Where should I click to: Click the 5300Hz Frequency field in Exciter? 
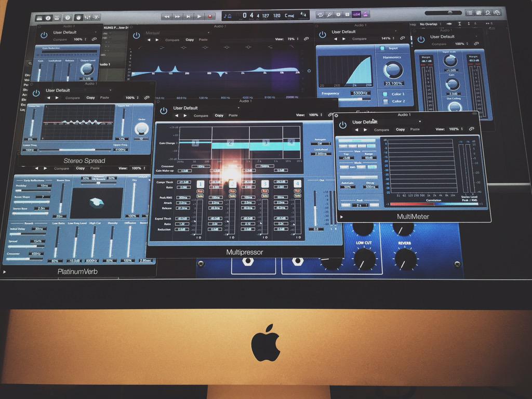[x=361, y=93]
